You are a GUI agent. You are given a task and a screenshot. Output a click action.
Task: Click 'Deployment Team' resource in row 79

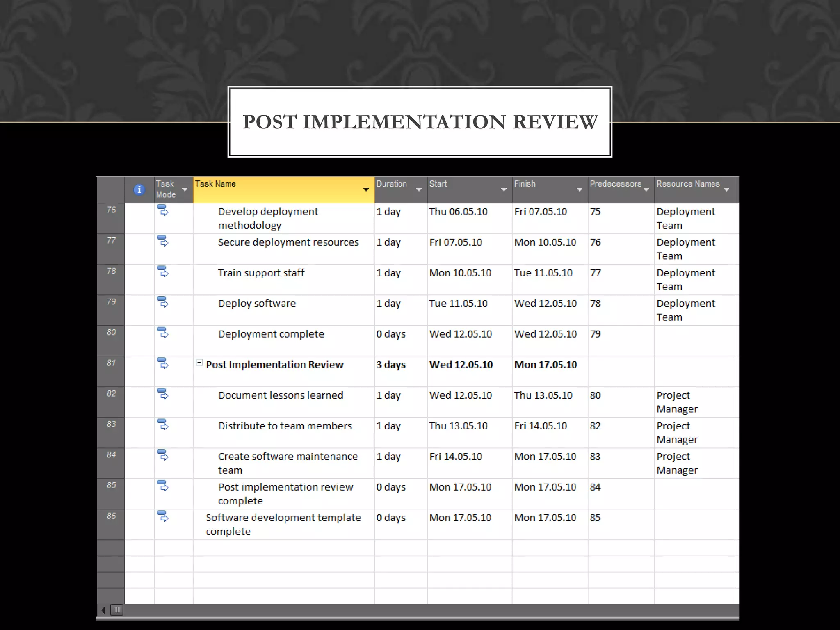685,310
